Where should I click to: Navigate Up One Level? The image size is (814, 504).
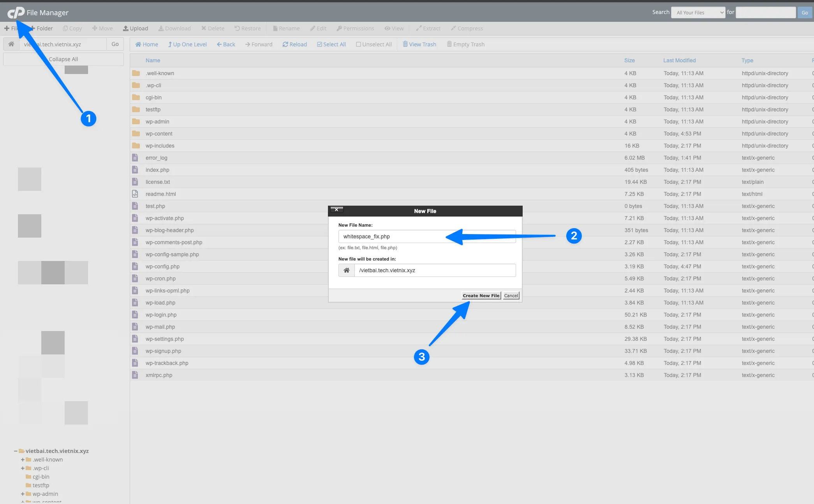click(x=187, y=44)
